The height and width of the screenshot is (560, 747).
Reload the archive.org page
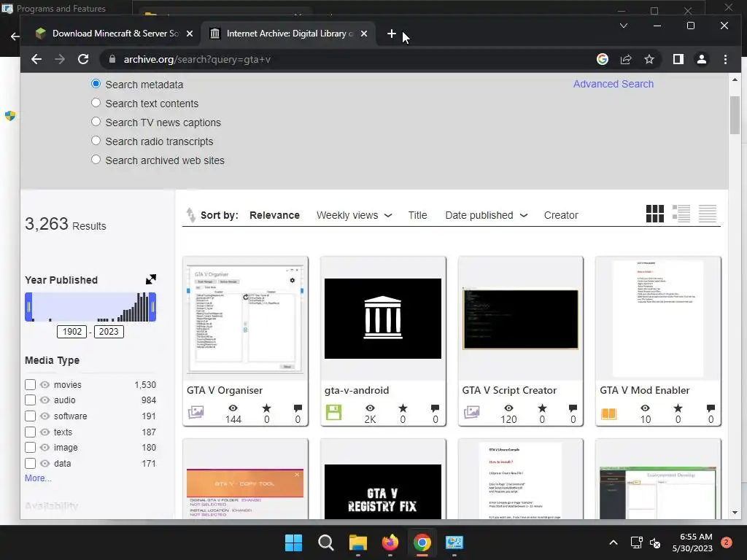[83, 59]
